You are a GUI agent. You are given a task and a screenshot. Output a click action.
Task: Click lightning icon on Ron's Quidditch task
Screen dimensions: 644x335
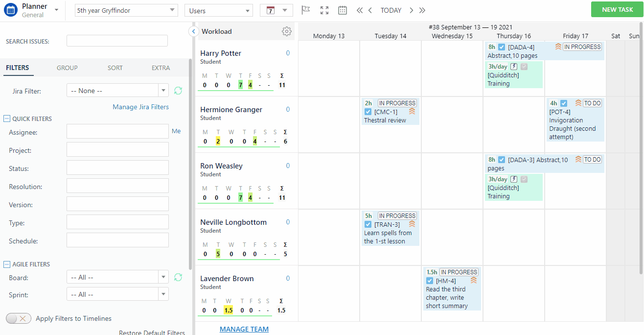point(514,179)
